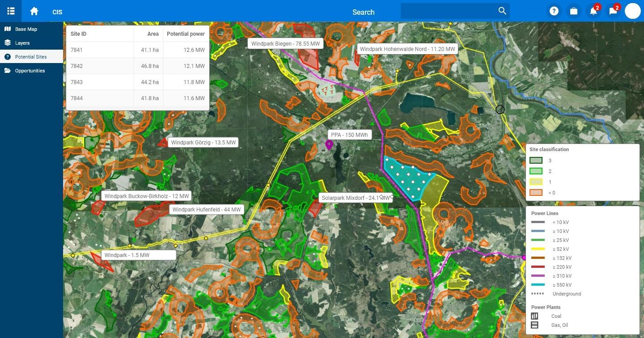Click the Area column header
Image resolution: width=644 pixels, height=338 pixels.
pyautogui.click(x=153, y=34)
